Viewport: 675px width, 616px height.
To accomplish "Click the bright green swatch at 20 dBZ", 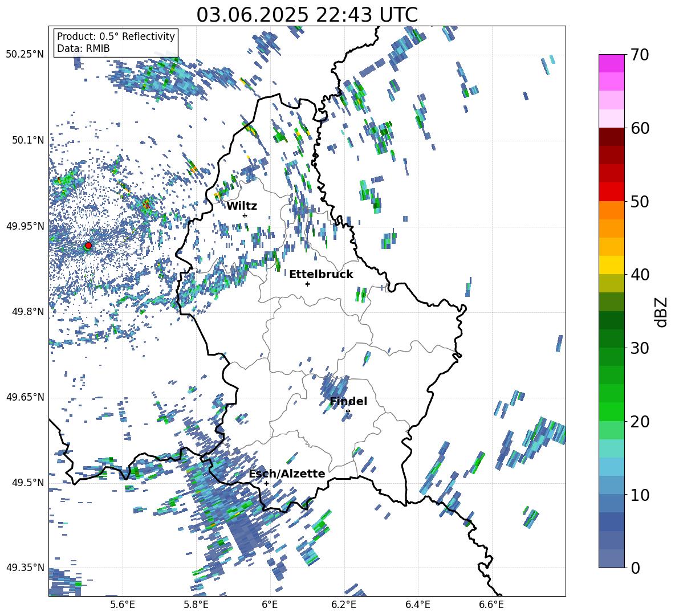I will click(611, 411).
